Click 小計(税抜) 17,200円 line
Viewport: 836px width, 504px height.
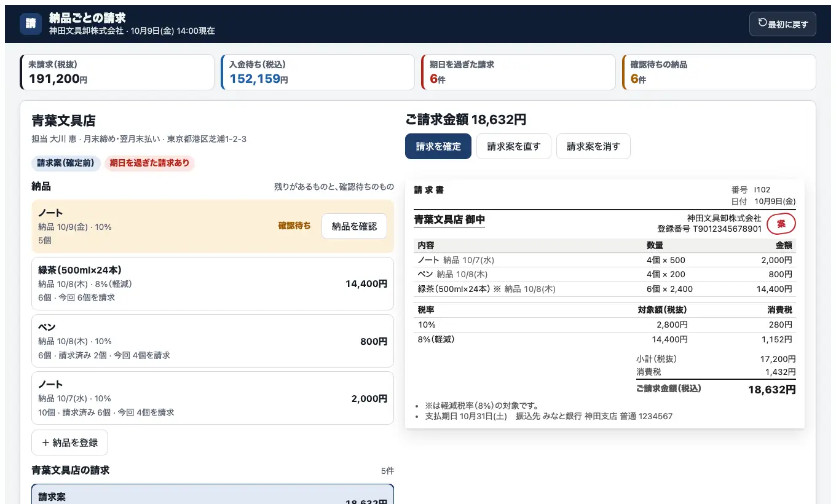(716, 359)
